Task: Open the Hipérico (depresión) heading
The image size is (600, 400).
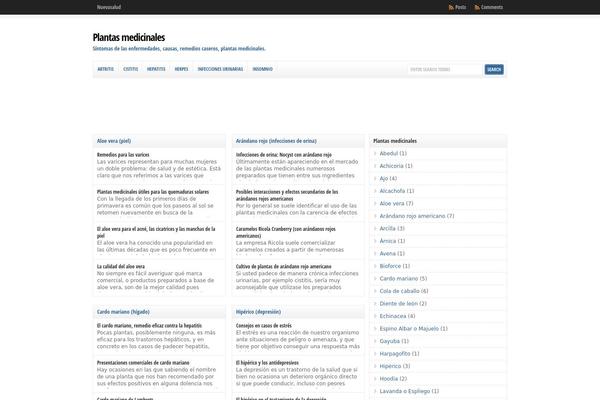Action: [258, 312]
